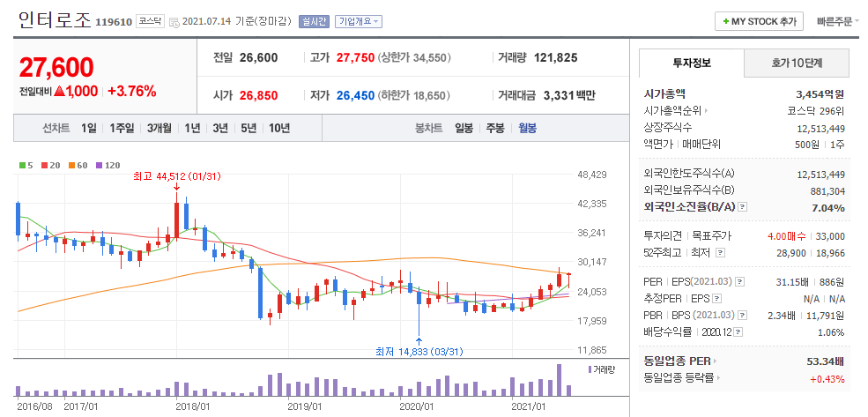Click the 인터로조 stock name heading

55,21
